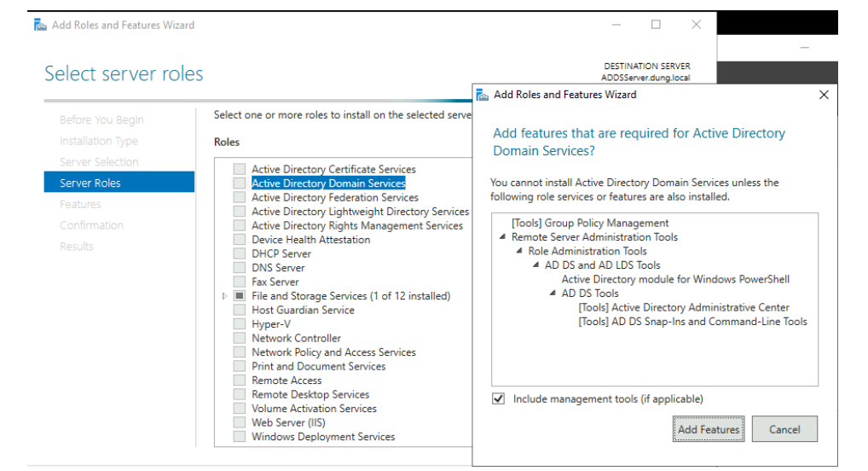The width and height of the screenshot is (868, 471).
Task: Click ADDSServer.dung.local destination server name
Action: point(645,78)
